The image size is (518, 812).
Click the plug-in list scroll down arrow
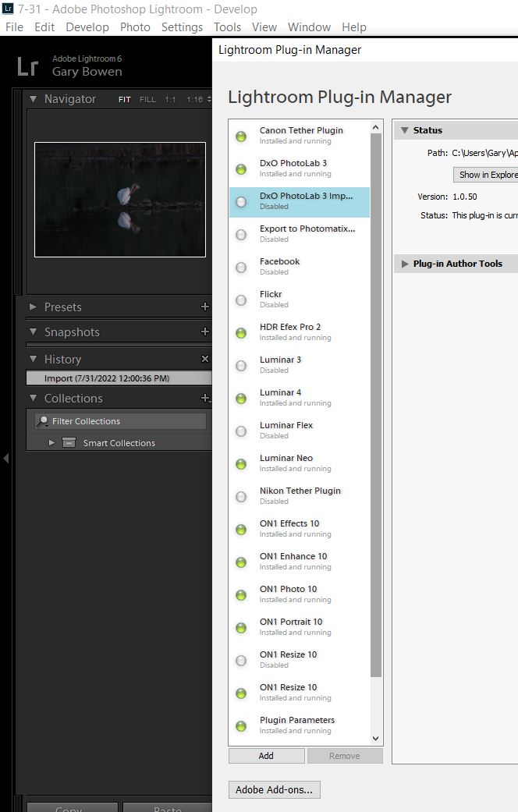[375, 739]
